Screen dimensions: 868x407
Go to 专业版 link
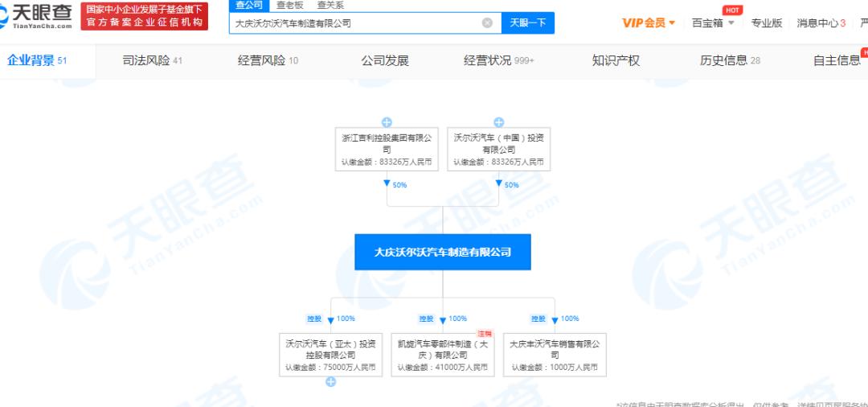point(766,23)
